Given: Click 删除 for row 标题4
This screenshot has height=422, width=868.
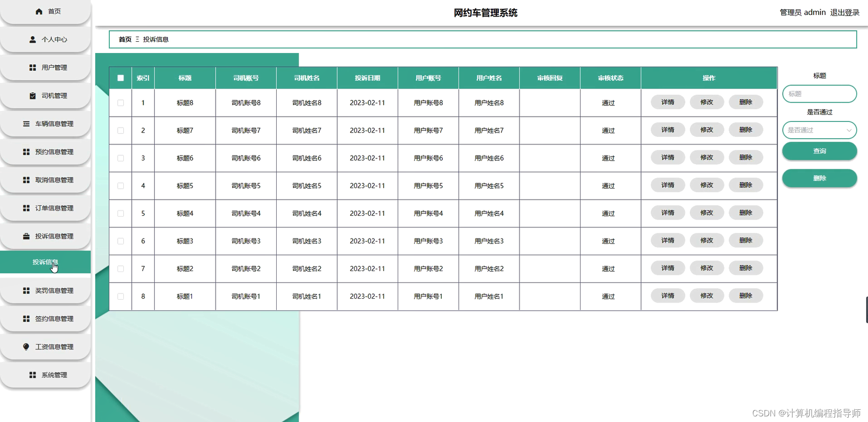Looking at the screenshot, I should [x=746, y=213].
